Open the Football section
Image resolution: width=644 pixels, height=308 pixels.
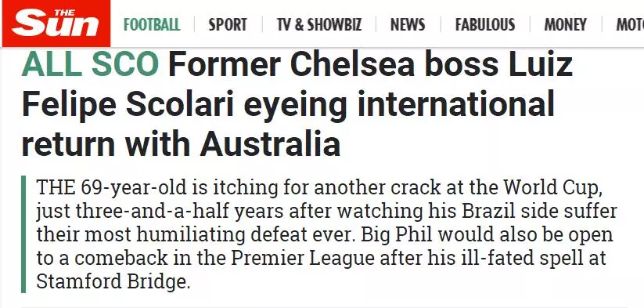tap(152, 24)
